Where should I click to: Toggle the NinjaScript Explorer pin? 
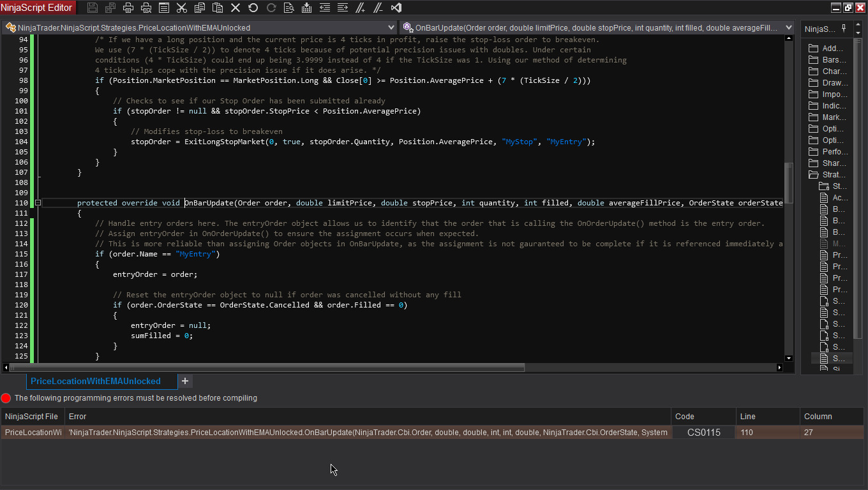point(844,29)
